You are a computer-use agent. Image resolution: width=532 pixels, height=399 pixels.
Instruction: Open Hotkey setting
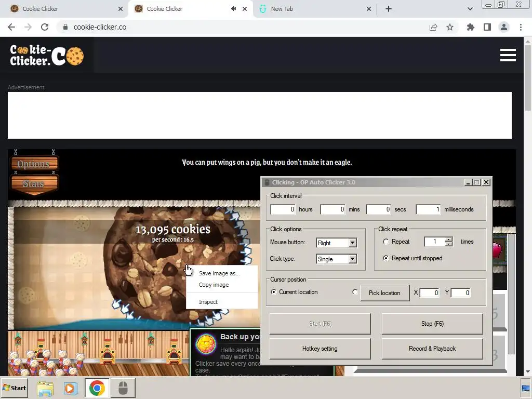coord(320,349)
